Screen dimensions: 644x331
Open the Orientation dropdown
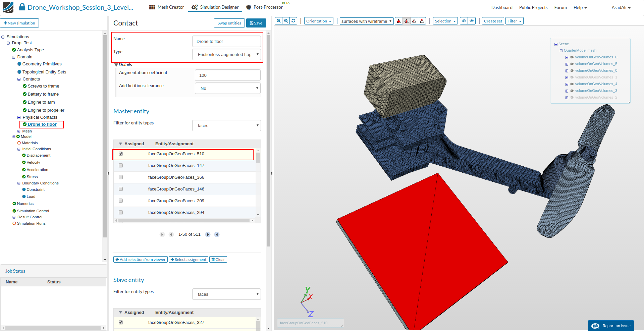click(x=319, y=21)
